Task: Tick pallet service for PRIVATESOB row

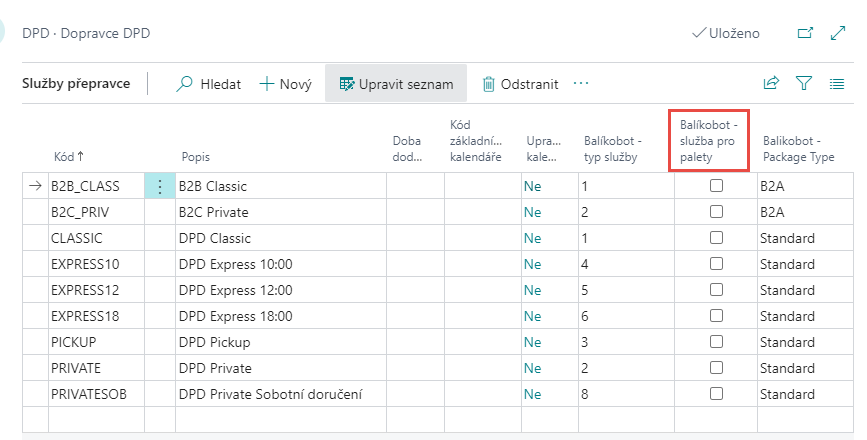Action: point(716,394)
